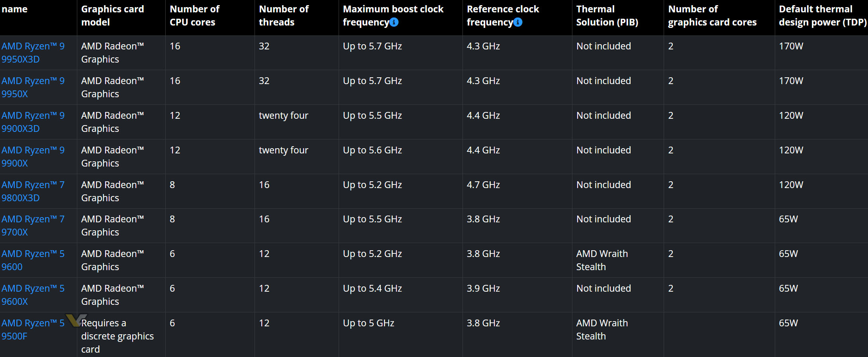Image resolution: width=868 pixels, height=357 pixels.
Task: Open AMD Ryzen 9 9950X link
Action: coord(33,87)
